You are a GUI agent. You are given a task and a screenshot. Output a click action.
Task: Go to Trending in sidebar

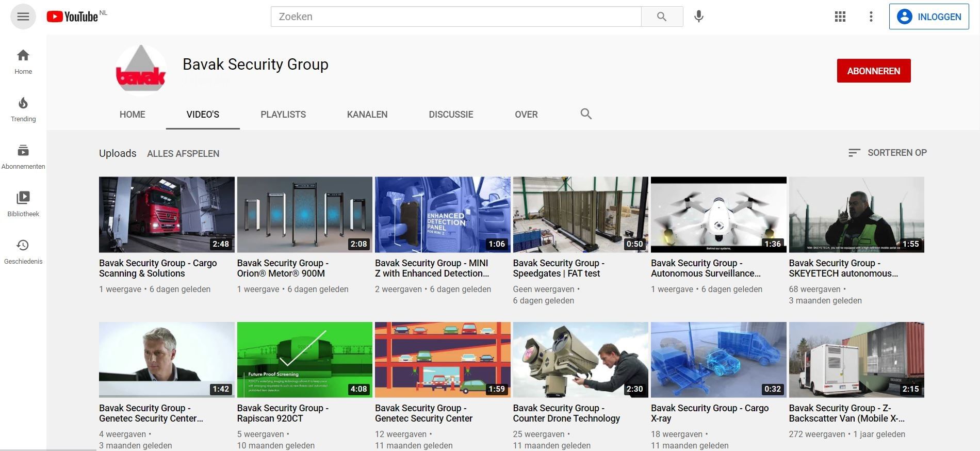[x=23, y=109]
